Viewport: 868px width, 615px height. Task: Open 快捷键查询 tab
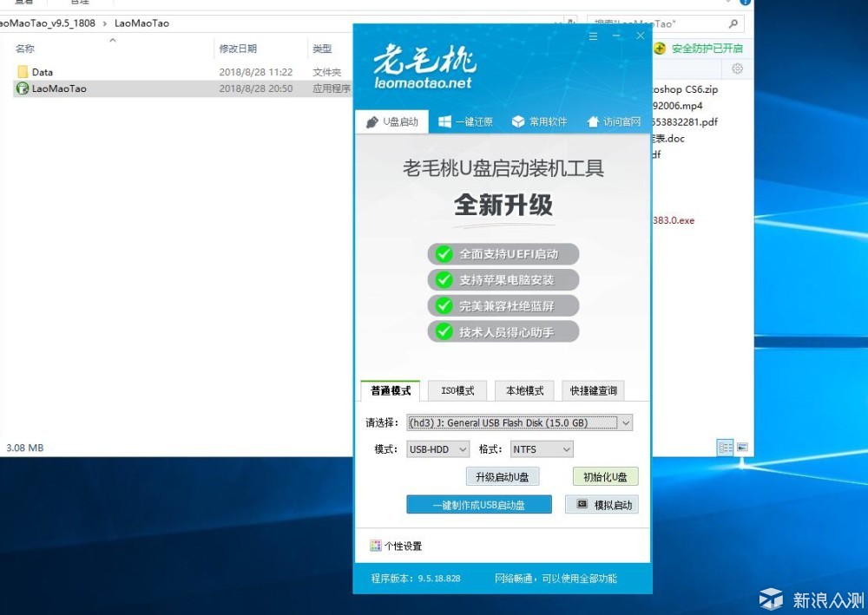click(593, 390)
